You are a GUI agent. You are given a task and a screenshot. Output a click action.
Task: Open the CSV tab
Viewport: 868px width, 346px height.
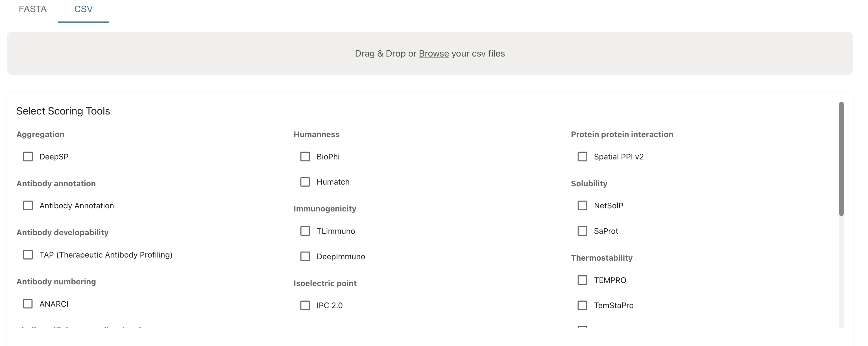(83, 9)
